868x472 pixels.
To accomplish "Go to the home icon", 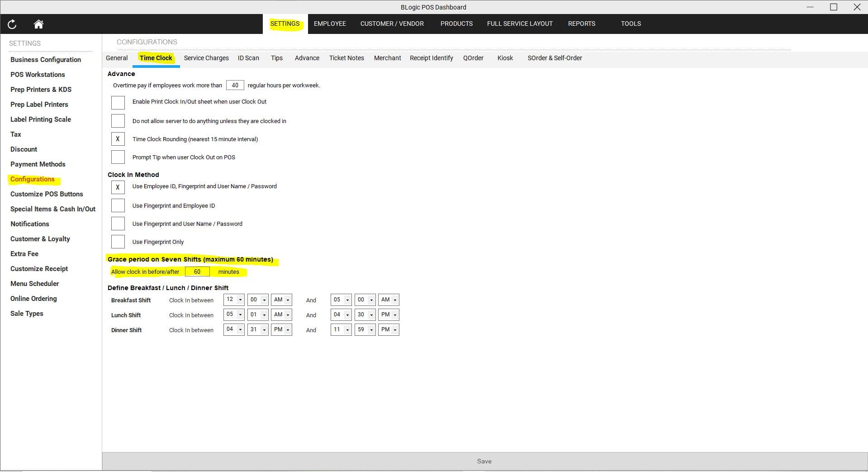I will [x=38, y=24].
